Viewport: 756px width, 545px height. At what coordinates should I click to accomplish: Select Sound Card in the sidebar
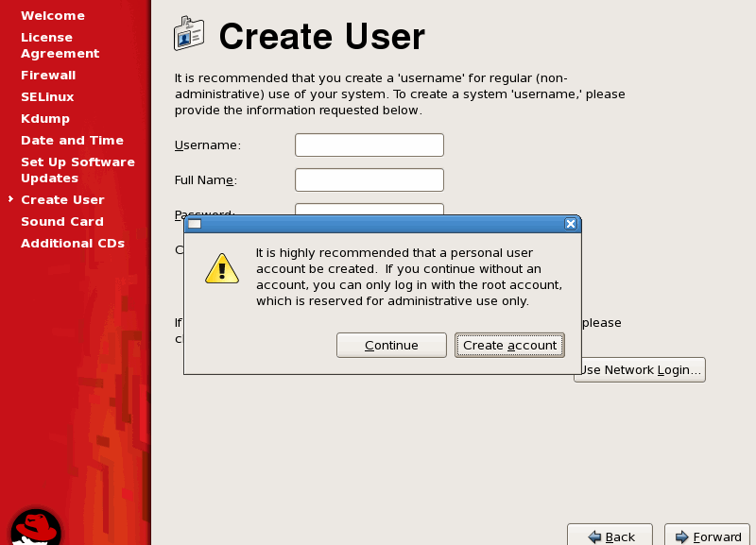pos(62,222)
